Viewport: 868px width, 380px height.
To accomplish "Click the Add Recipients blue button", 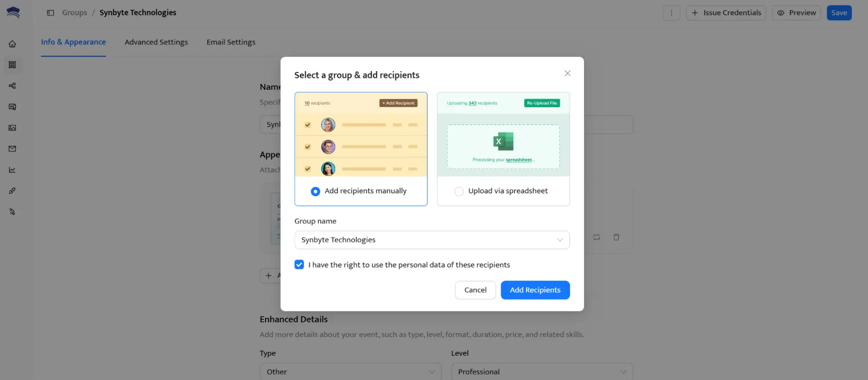I will (535, 290).
